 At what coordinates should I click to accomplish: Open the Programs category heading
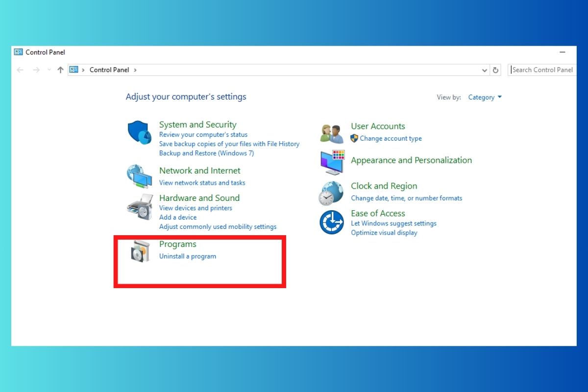178,244
